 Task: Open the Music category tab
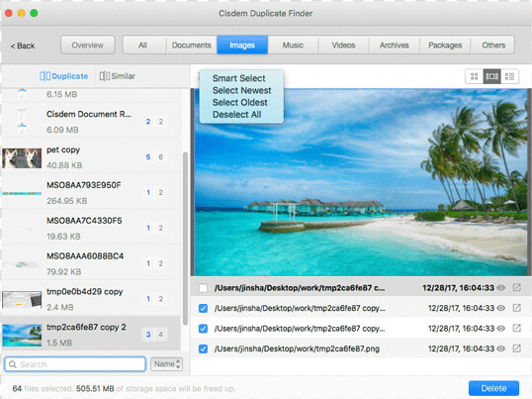[293, 46]
